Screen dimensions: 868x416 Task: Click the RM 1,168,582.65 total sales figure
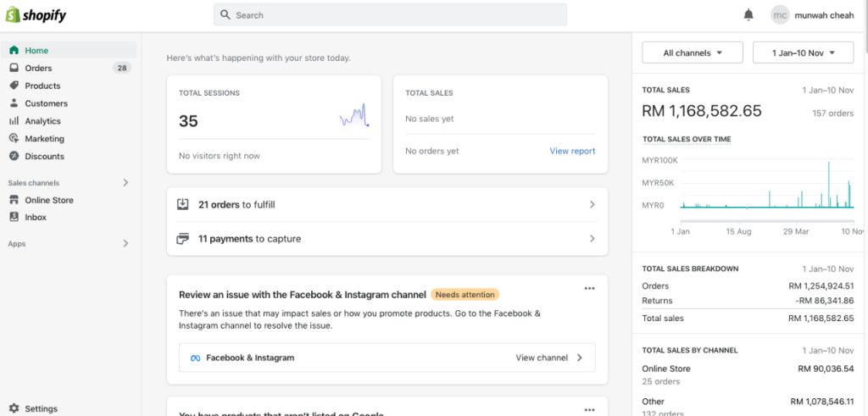point(701,111)
